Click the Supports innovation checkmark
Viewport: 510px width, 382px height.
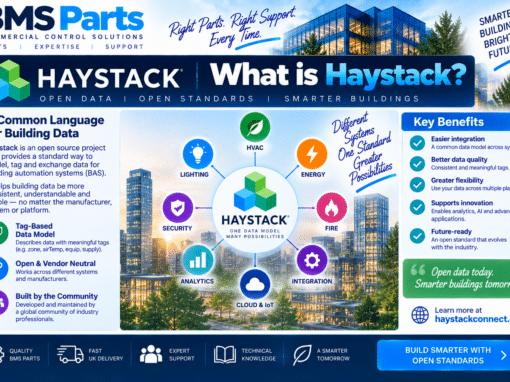click(417, 207)
